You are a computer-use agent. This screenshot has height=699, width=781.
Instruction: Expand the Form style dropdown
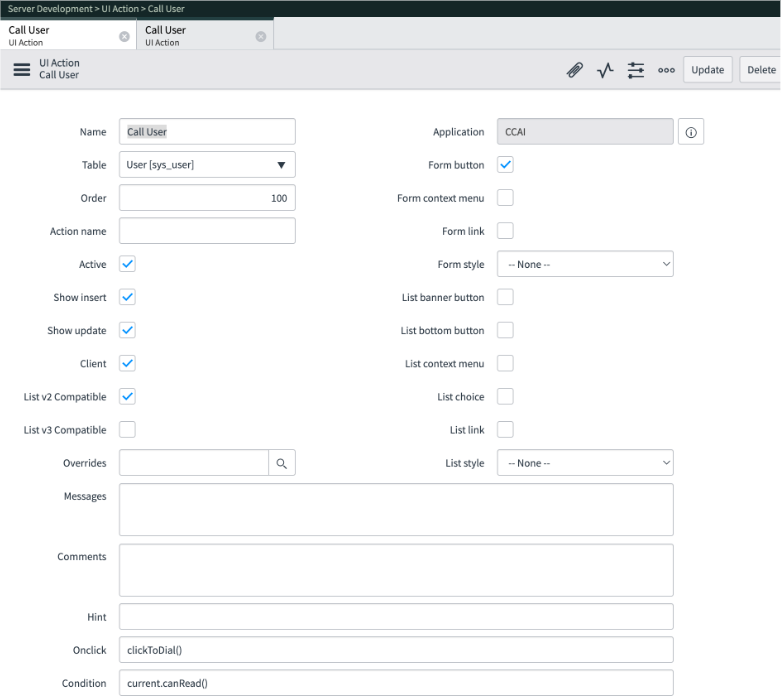585,264
